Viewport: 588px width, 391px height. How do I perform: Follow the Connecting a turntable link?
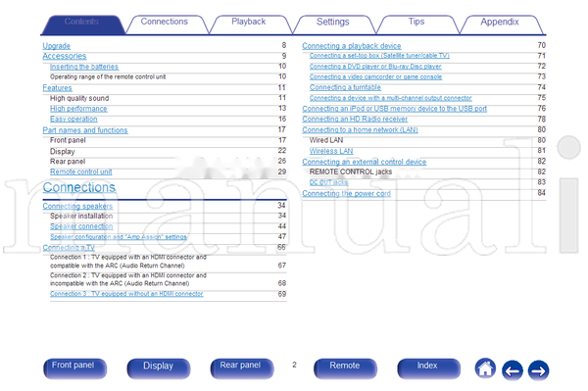(345, 87)
